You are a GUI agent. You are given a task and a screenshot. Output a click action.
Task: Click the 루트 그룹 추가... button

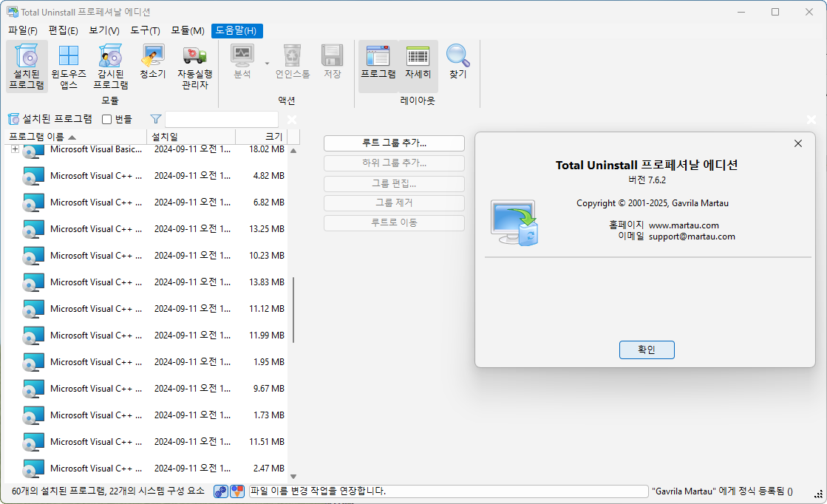tap(394, 143)
